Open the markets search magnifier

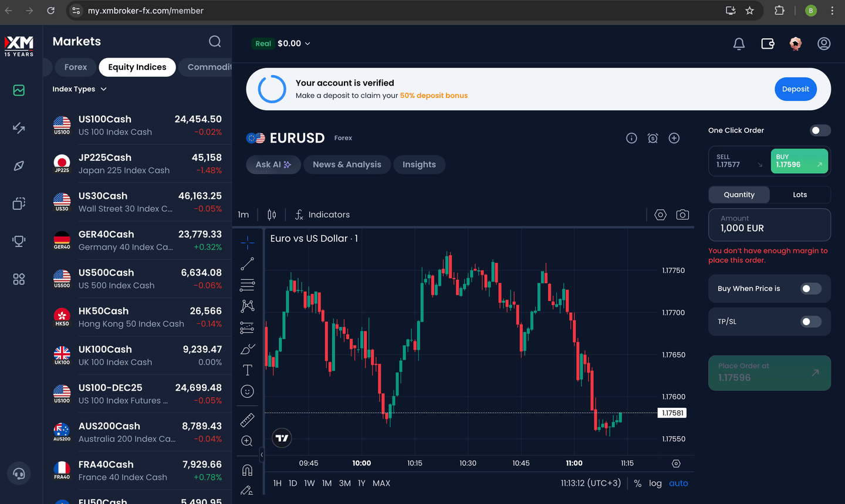[215, 41]
